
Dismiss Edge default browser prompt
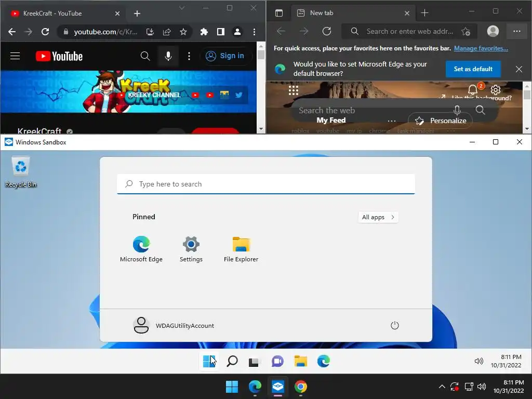click(x=519, y=69)
